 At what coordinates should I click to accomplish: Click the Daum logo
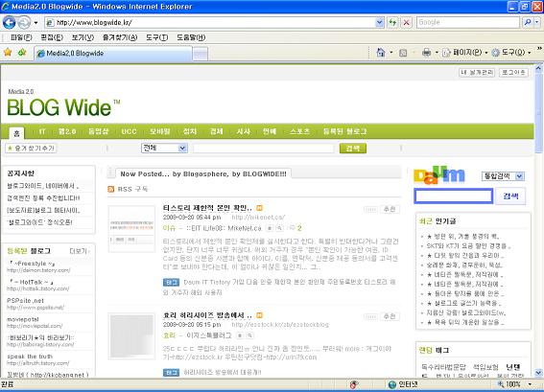[438, 175]
